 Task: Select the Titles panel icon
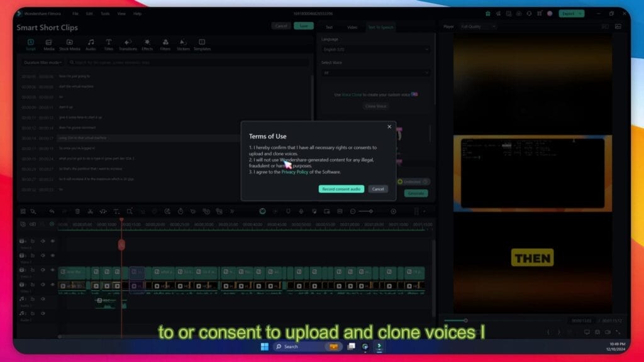click(x=108, y=44)
